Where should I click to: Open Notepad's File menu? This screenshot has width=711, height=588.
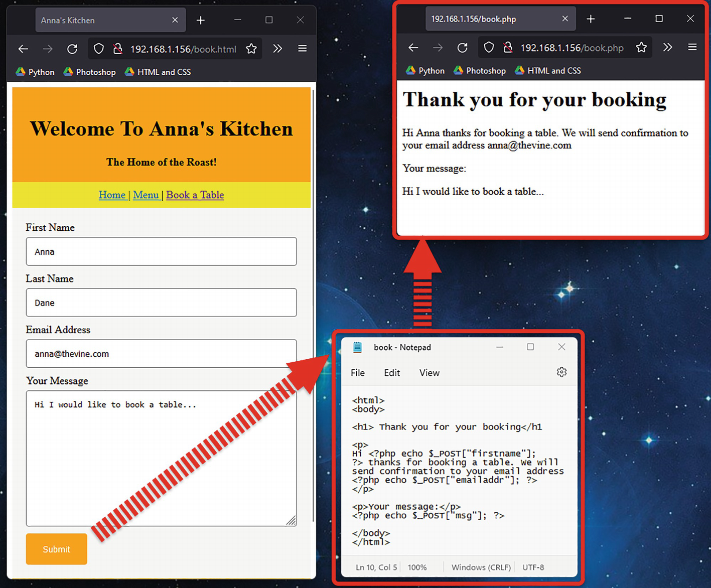(358, 373)
